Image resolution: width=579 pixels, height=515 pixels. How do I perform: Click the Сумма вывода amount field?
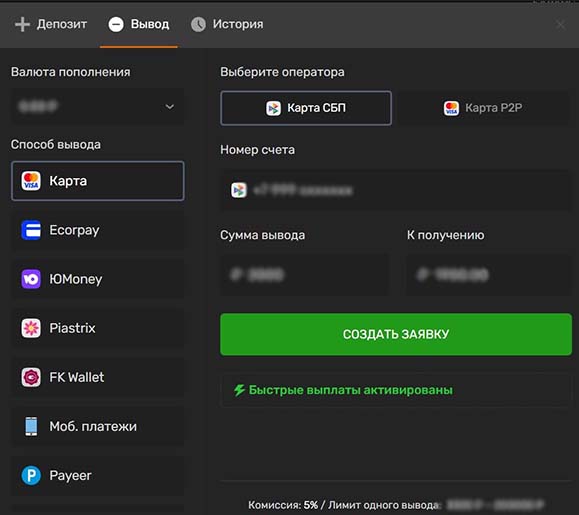[x=304, y=275]
